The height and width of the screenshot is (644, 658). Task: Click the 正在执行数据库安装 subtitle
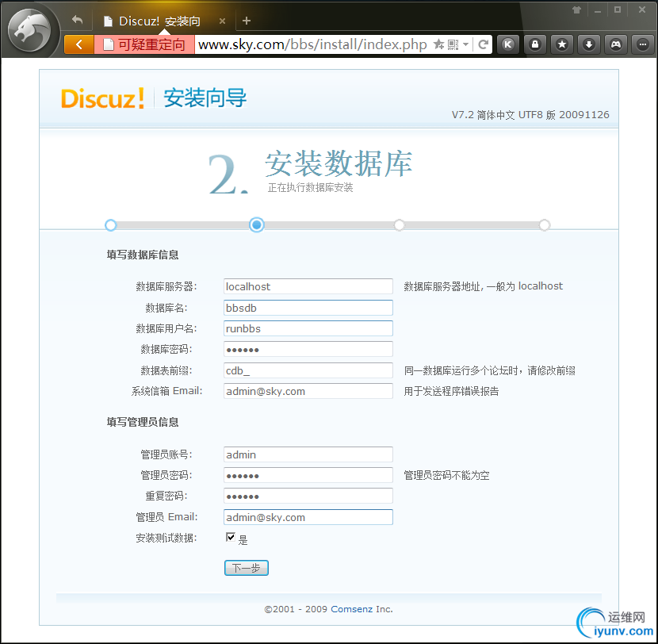click(310, 188)
